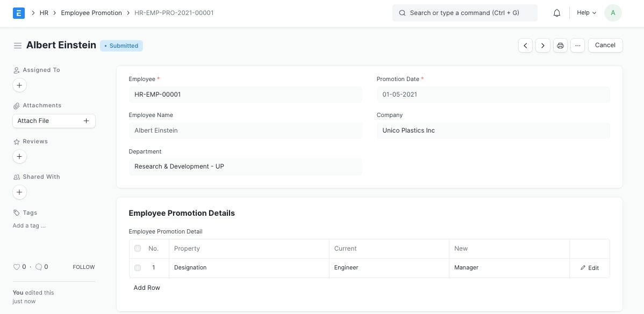644x314 pixels.
Task: Toggle the sidebar hamburger icon
Action: click(x=18, y=46)
